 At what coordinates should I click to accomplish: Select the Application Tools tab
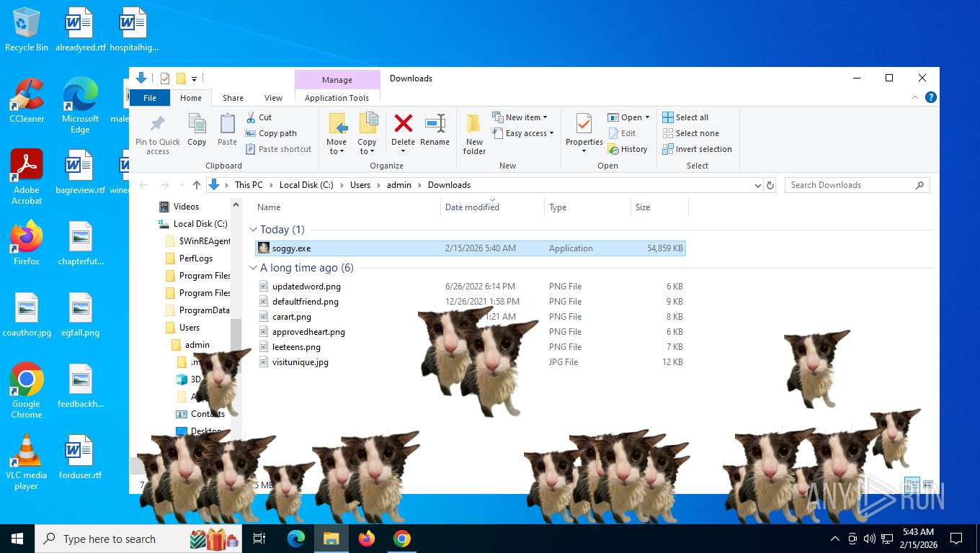pos(337,98)
